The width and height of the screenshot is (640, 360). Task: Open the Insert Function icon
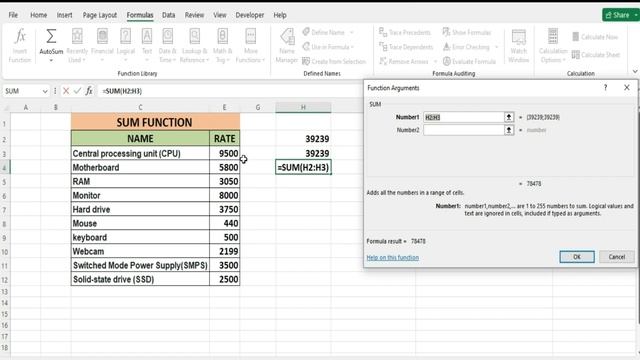click(20, 36)
